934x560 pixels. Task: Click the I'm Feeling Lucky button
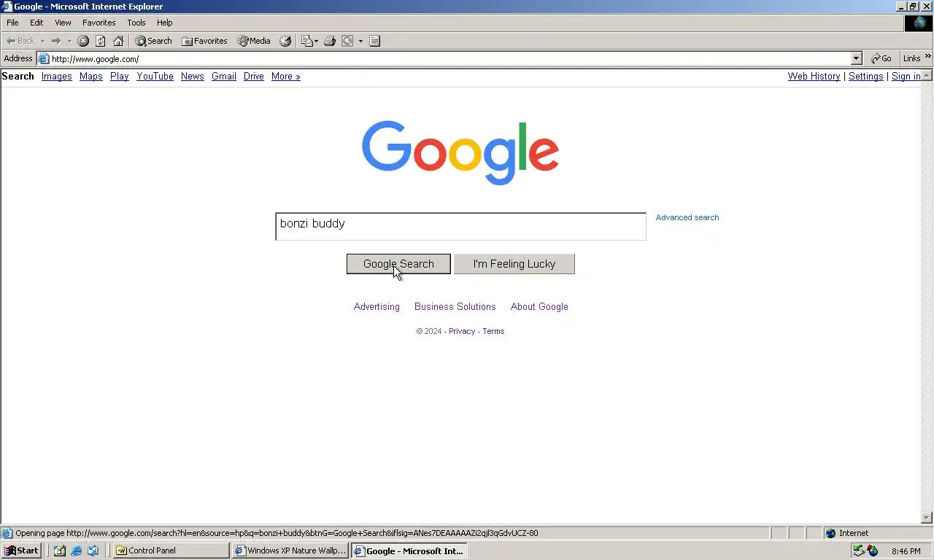coord(514,264)
